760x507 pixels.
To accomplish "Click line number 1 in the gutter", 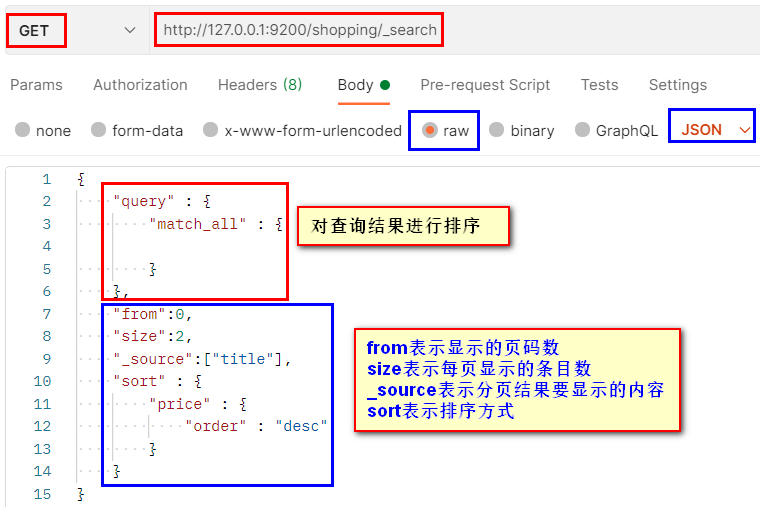I will 47,179.
